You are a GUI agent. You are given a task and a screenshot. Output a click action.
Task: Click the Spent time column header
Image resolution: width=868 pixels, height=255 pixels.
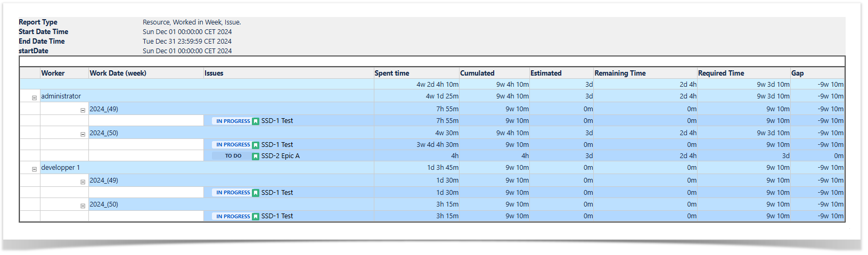392,73
